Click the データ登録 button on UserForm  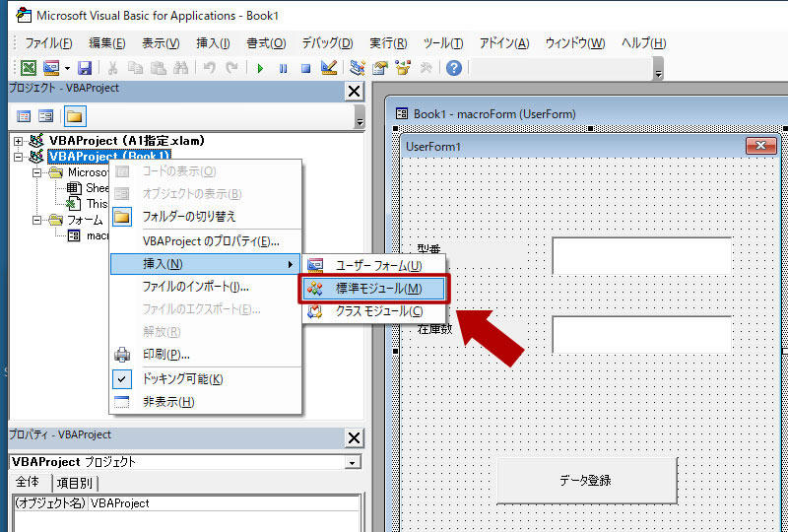(586, 480)
